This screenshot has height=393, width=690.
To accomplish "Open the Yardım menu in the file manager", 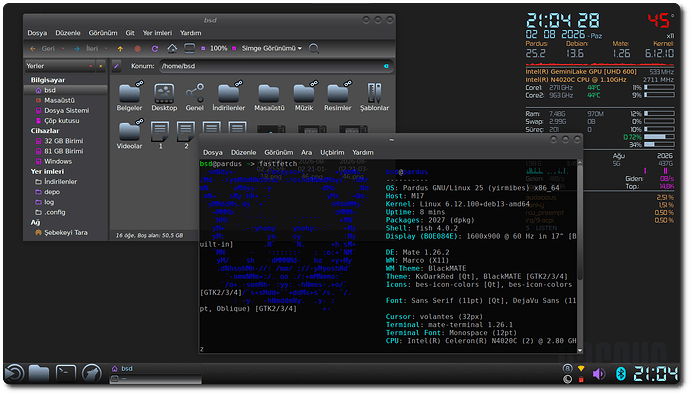I will coord(191,33).
